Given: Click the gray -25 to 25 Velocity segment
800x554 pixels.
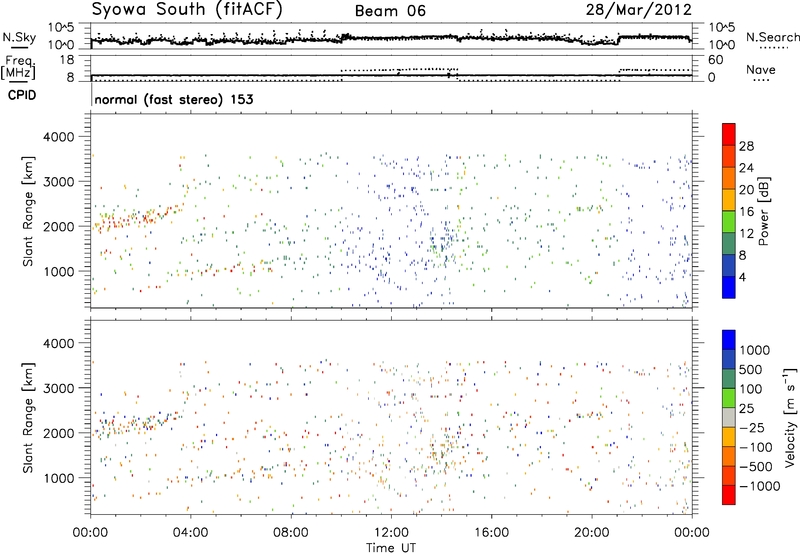Looking at the screenshot, I should pos(729,417).
